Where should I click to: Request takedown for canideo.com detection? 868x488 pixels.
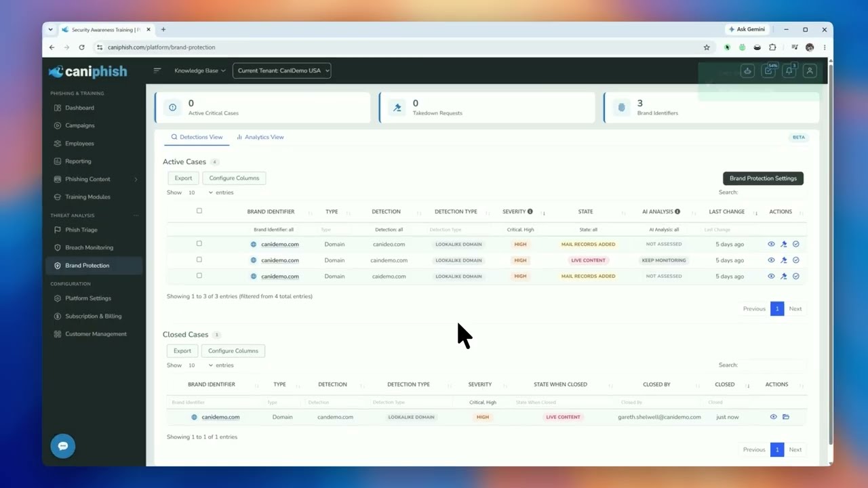[784, 244]
